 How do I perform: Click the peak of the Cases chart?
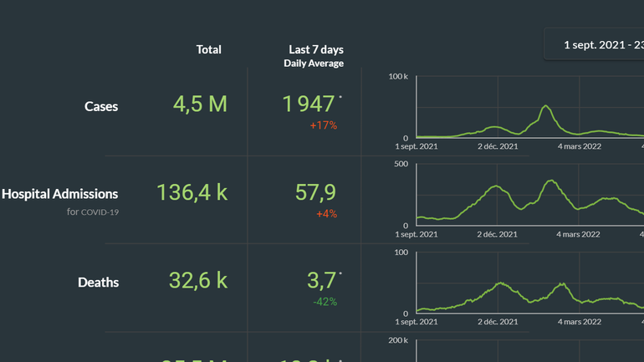click(546, 106)
